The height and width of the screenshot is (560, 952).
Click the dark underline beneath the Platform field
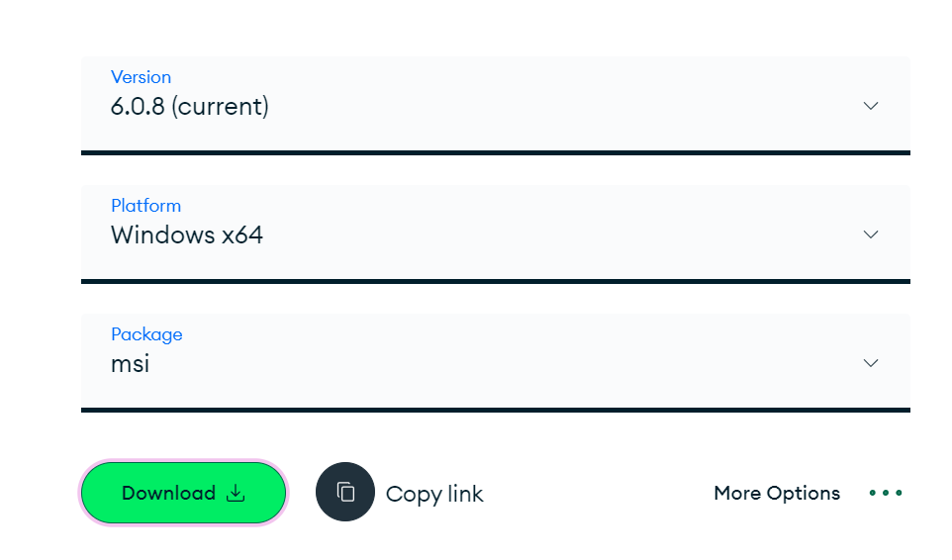tap(495, 281)
